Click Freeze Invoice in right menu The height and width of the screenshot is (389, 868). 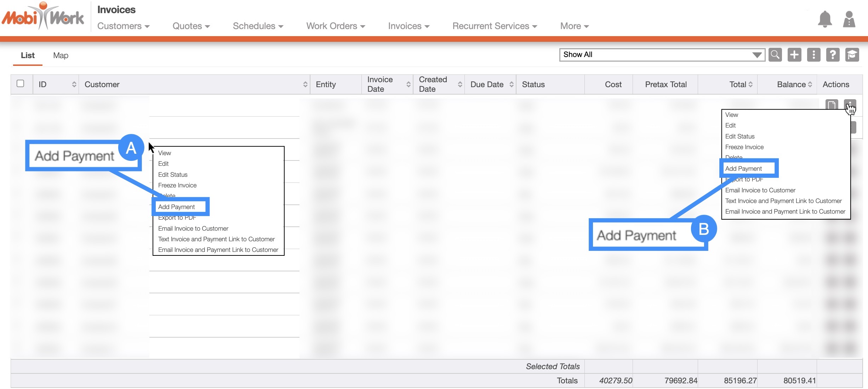pyautogui.click(x=744, y=147)
